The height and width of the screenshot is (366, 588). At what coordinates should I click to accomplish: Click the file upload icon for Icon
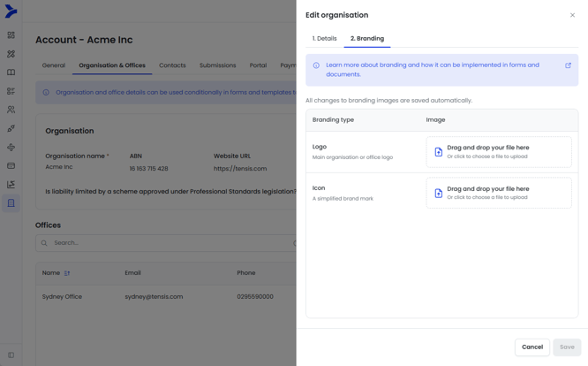(x=439, y=193)
